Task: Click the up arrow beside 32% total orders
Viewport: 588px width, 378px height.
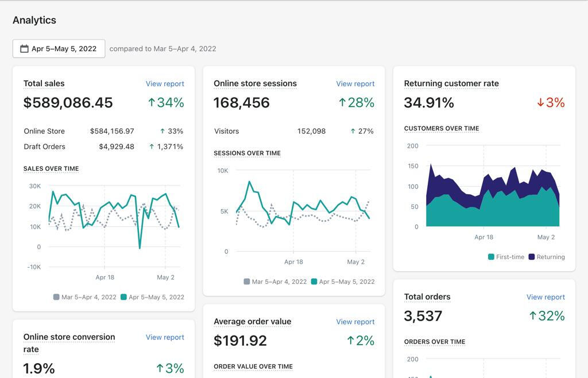Action: tap(533, 316)
